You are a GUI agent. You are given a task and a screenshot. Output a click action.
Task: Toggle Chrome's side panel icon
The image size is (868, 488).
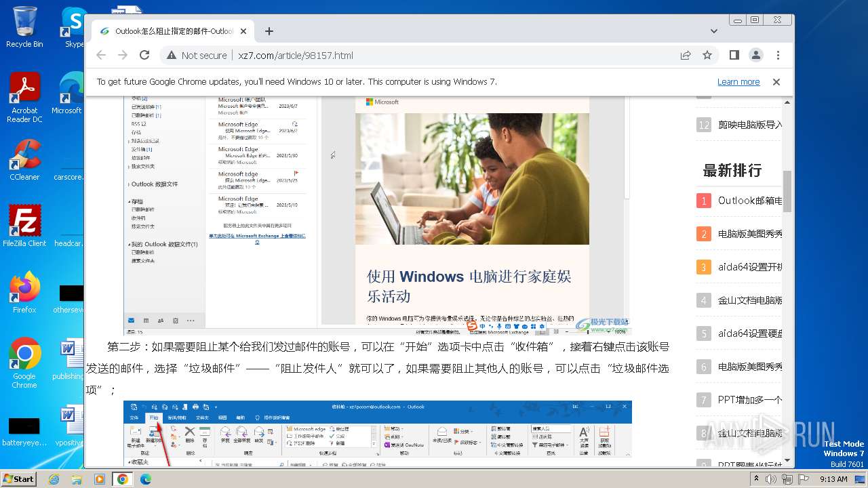[734, 55]
